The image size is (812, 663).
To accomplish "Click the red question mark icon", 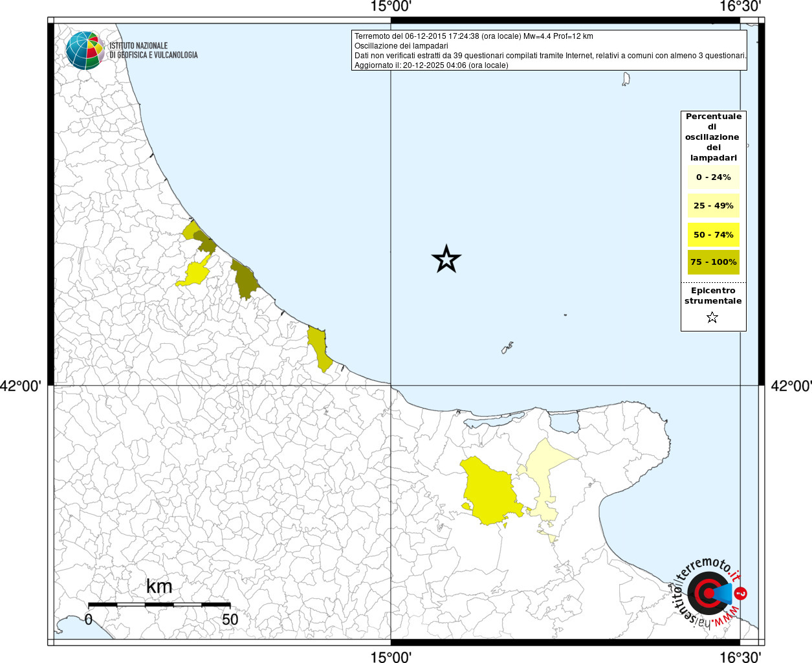I will point(741,594).
